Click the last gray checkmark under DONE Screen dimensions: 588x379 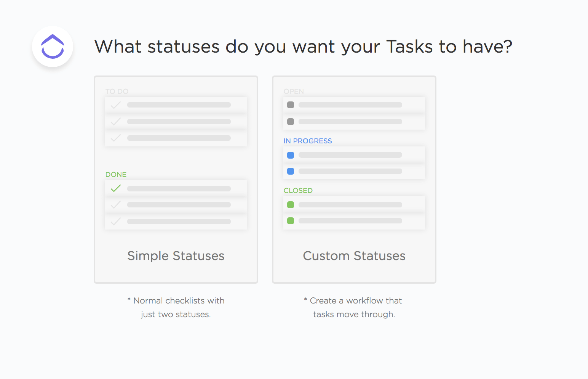pyautogui.click(x=116, y=222)
